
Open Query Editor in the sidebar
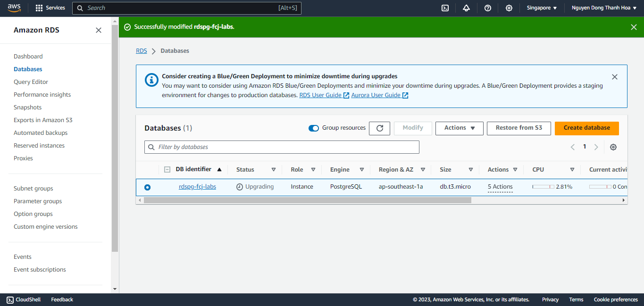pyautogui.click(x=31, y=82)
